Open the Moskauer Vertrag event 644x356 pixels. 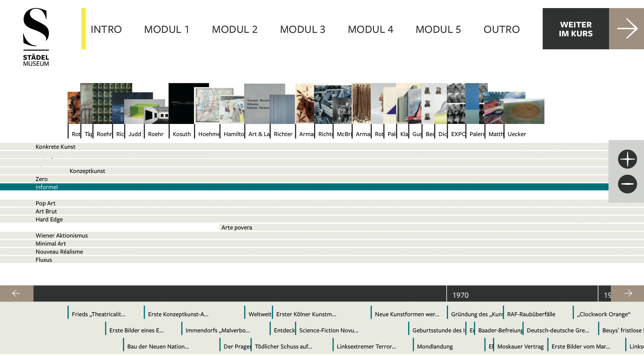(x=520, y=346)
